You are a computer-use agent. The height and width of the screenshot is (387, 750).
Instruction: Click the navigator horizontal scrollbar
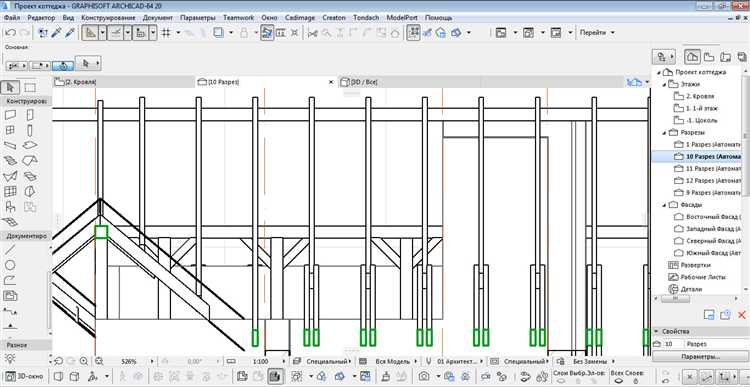675,299
